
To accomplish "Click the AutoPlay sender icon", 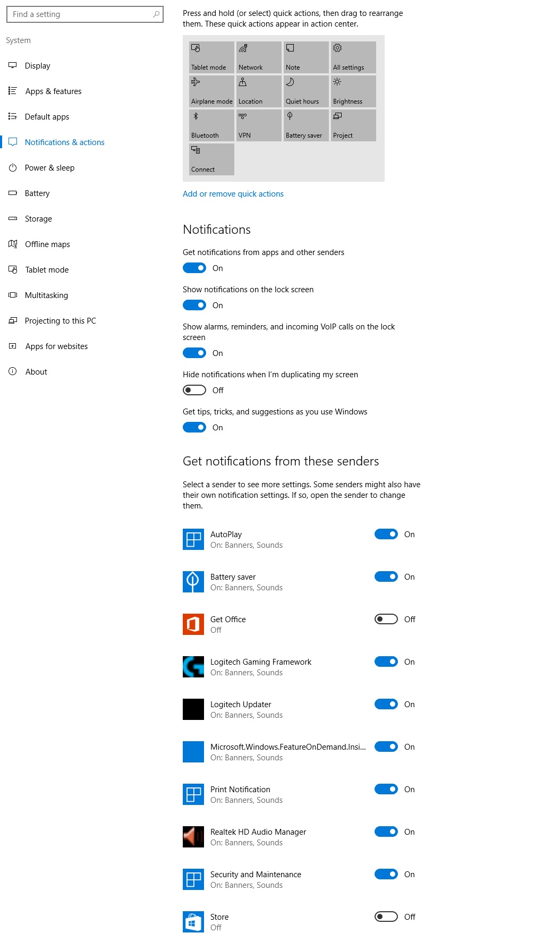I will click(193, 539).
